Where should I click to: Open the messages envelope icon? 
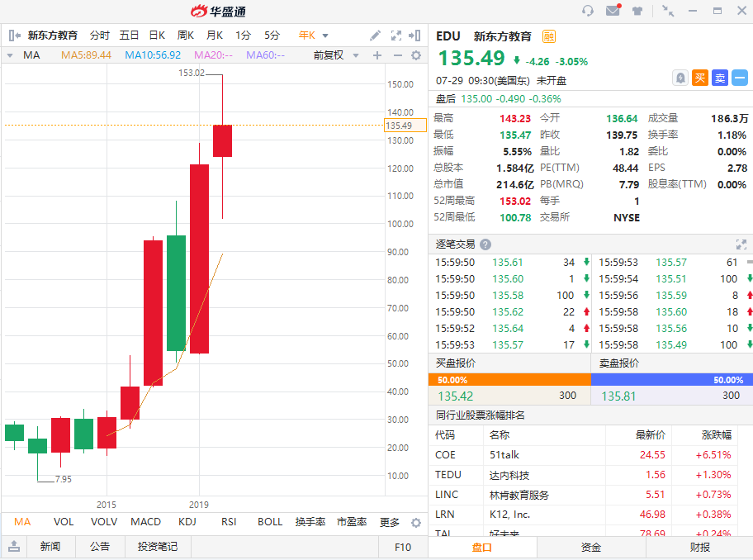coord(613,10)
